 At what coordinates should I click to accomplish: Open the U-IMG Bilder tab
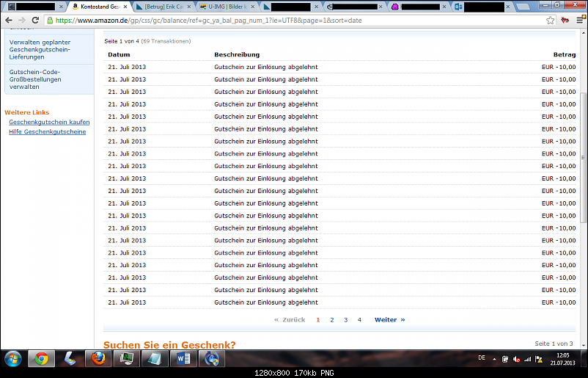coord(225,7)
